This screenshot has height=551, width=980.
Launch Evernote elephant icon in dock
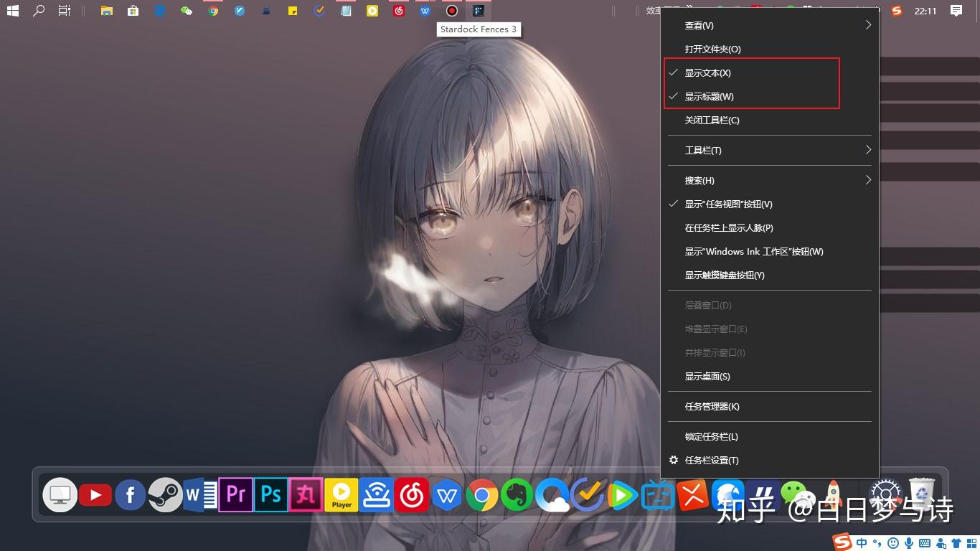point(517,495)
